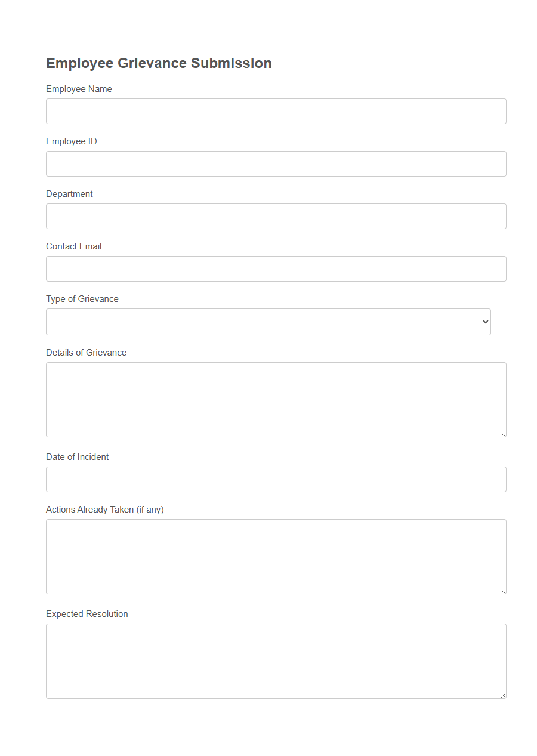
Task: Click the Employee Name input field
Action: (276, 111)
